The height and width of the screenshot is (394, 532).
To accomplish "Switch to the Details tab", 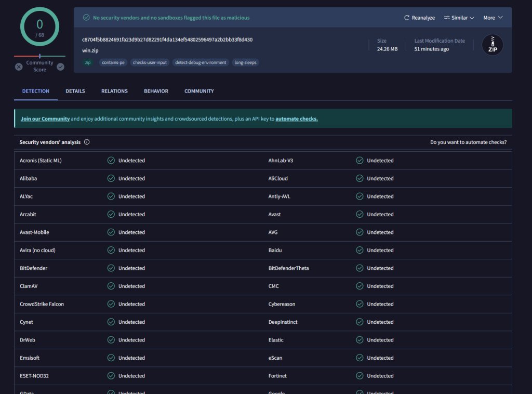I will 75,91.
